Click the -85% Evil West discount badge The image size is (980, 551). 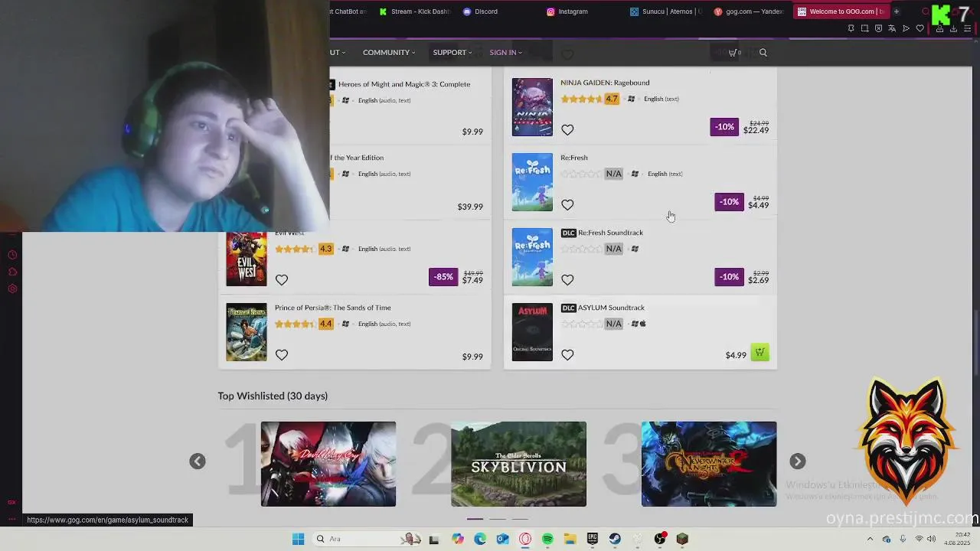click(443, 277)
